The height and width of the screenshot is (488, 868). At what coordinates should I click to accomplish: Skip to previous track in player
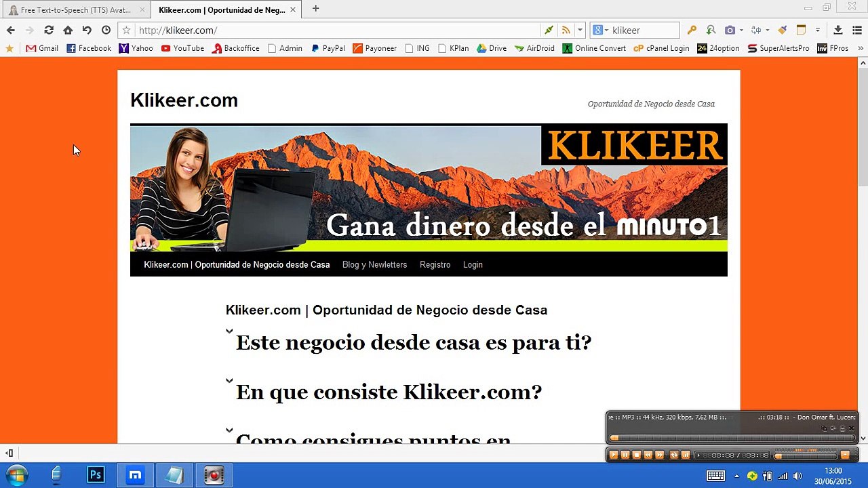(648, 455)
